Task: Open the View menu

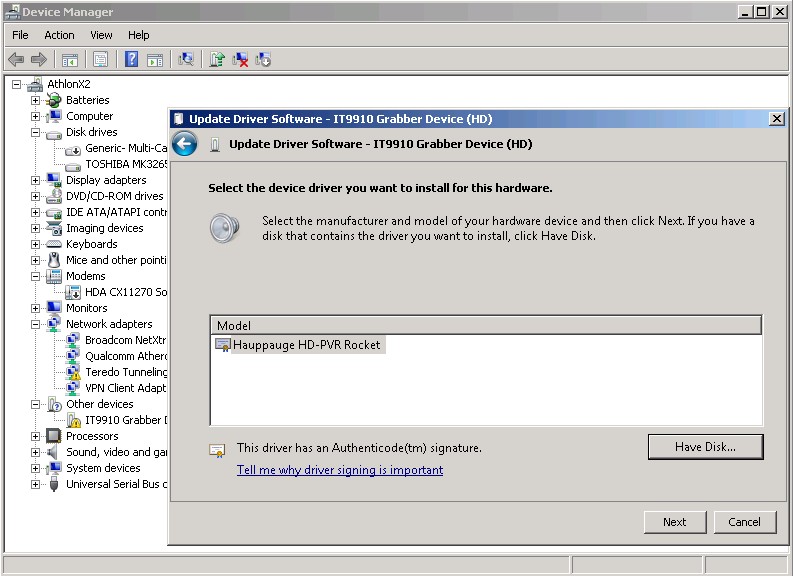Action: click(x=101, y=35)
